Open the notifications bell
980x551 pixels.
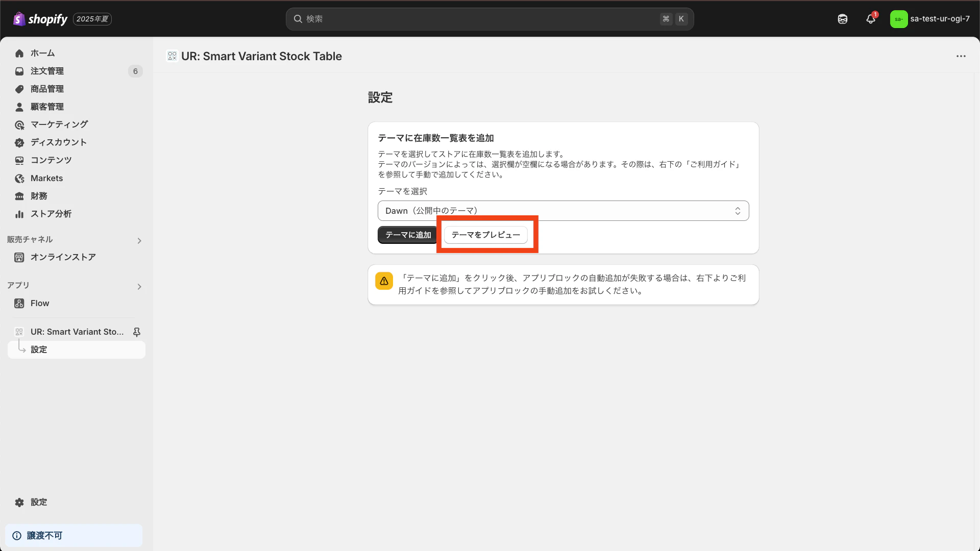click(x=871, y=19)
